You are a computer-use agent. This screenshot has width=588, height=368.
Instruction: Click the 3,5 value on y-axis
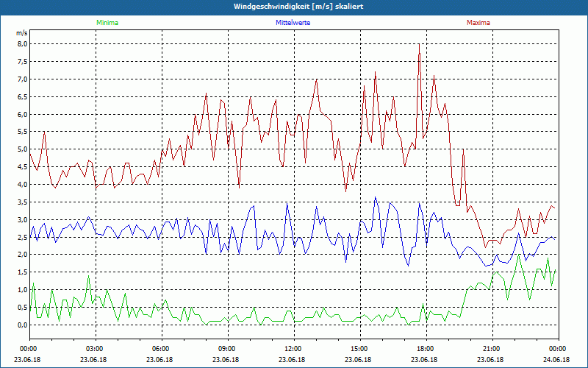click(x=22, y=202)
